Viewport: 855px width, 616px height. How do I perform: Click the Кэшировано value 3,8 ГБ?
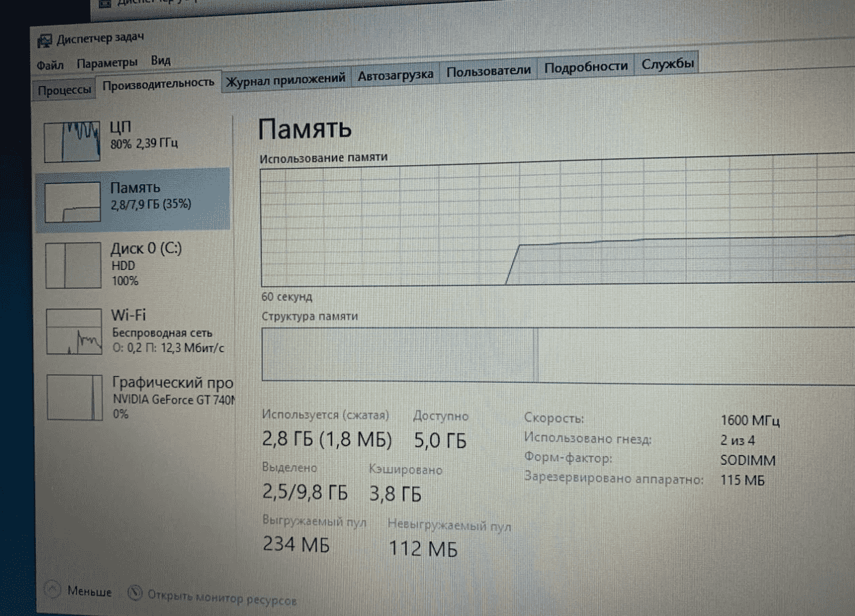point(396,493)
